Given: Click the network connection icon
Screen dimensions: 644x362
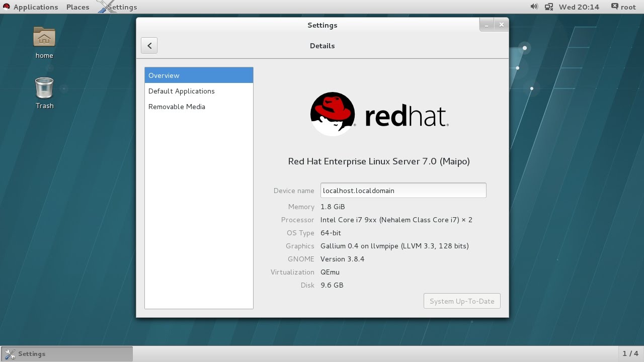Looking at the screenshot, I should pyautogui.click(x=549, y=7).
